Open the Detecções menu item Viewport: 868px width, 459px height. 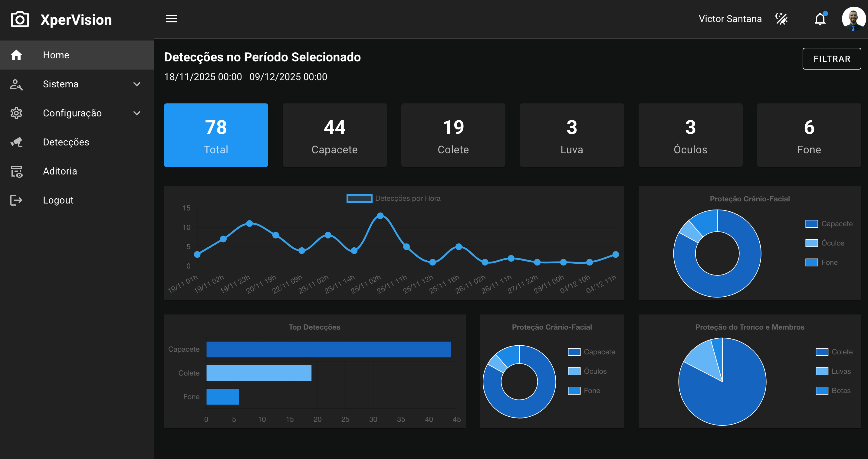click(x=77, y=142)
